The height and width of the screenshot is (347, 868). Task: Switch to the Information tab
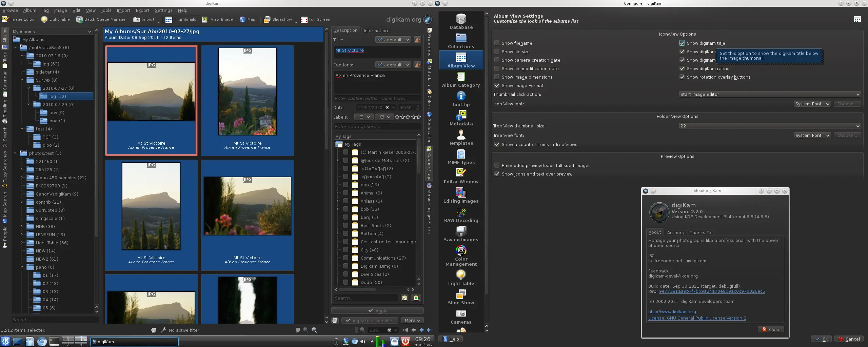[375, 30]
